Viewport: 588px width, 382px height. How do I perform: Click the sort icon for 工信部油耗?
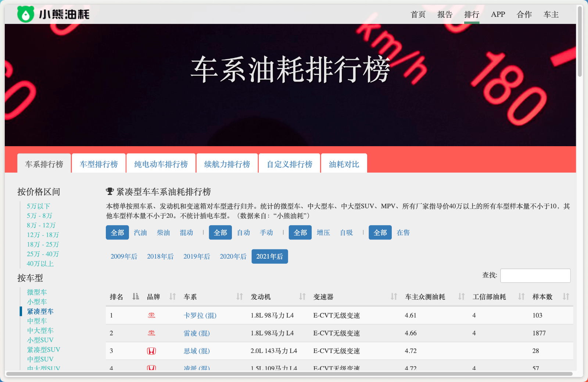click(x=521, y=297)
